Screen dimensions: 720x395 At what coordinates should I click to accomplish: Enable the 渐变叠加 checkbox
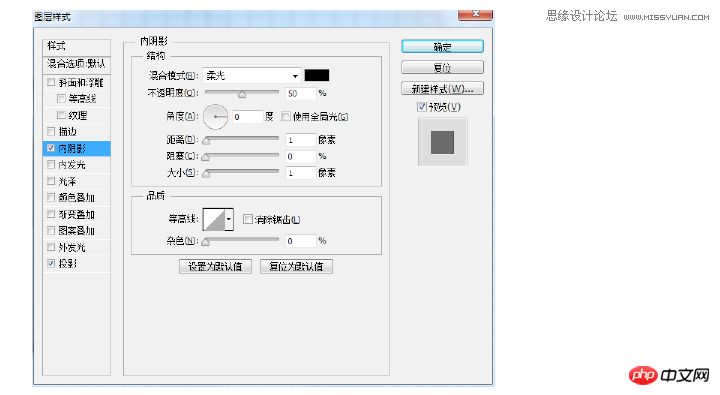point(51,214)
